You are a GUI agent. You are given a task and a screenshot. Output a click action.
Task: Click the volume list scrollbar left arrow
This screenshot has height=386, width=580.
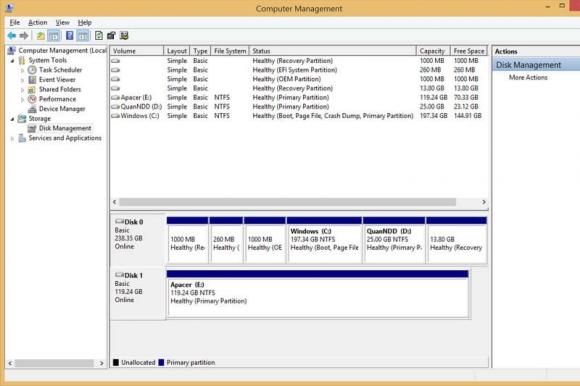click(x=115, y=202)
